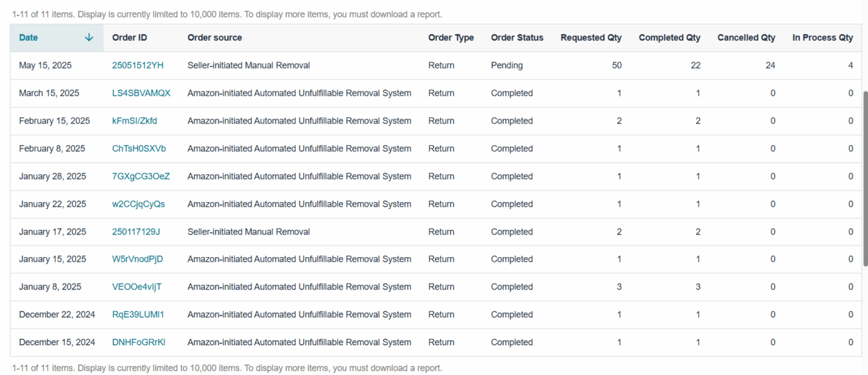Click the vertical scrollbar on the right
The image size is (868, 375).
point(865,178)
